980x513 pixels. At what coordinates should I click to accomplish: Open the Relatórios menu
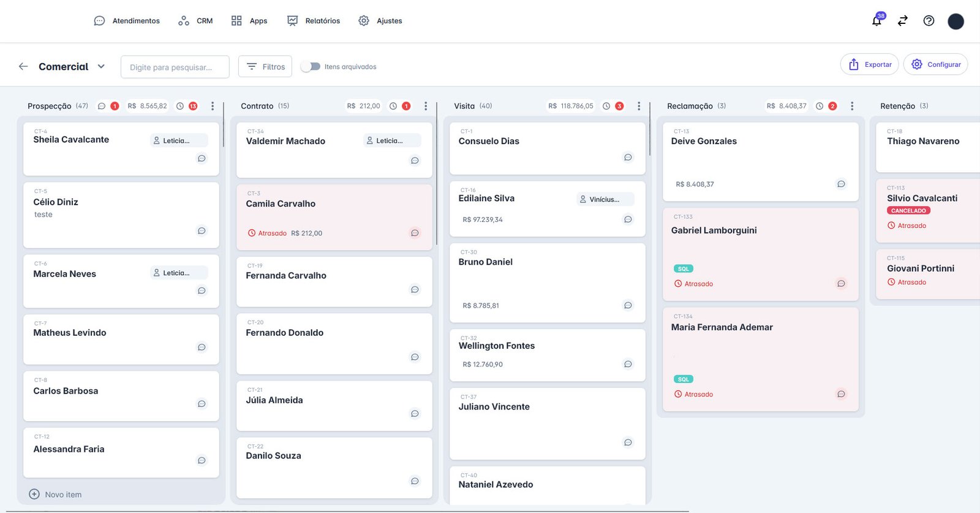point(314,21)
